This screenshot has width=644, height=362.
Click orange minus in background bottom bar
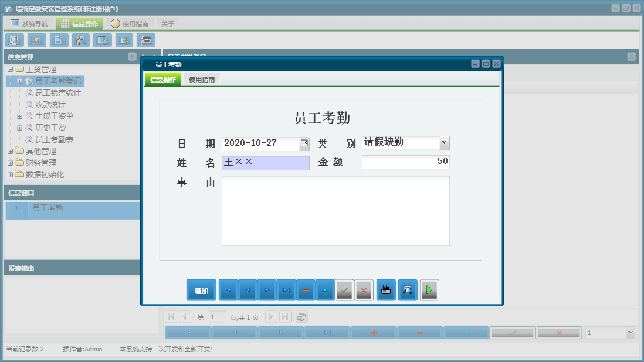click(420, 333)
